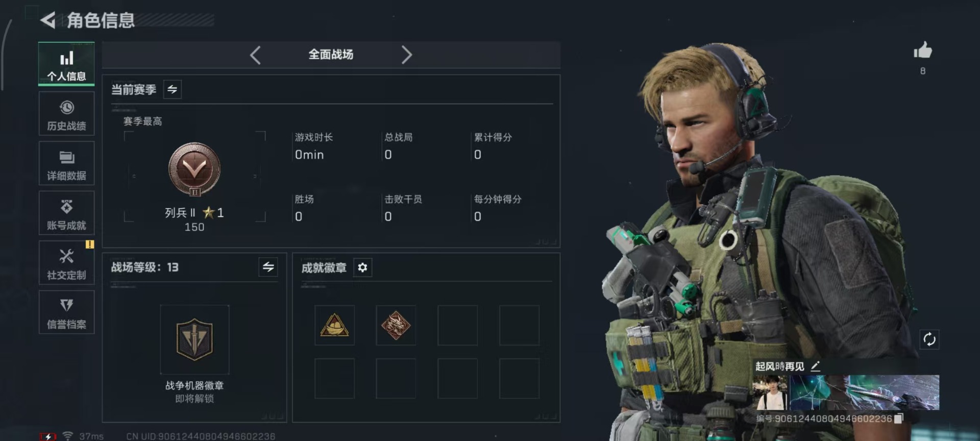The width and height of the screenshot is (980, 441).
Task: Open the 战争机器徽章 shield emblem
Action: coord(194,339)
